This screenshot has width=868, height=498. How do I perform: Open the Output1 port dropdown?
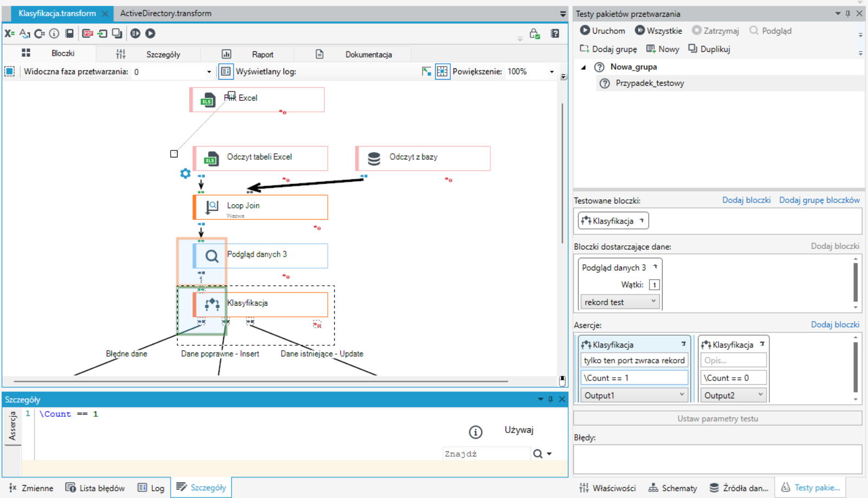[x=634, y=395]
